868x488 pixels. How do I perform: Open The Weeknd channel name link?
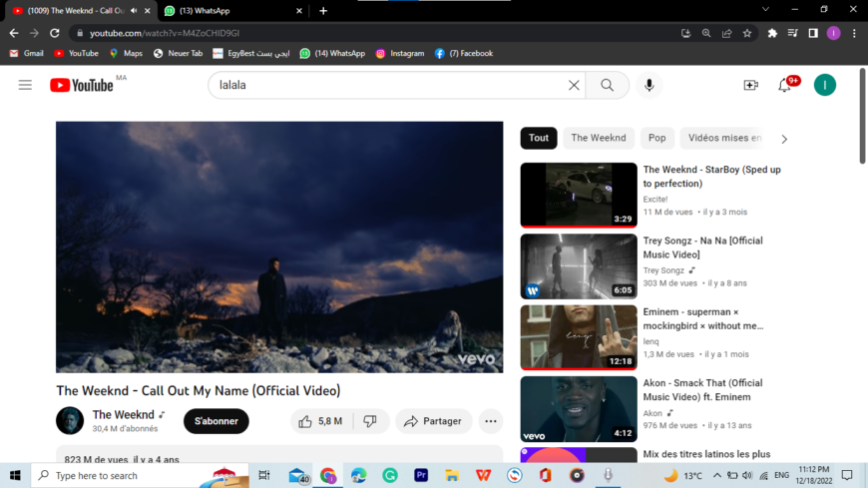[x=124, y=414]
